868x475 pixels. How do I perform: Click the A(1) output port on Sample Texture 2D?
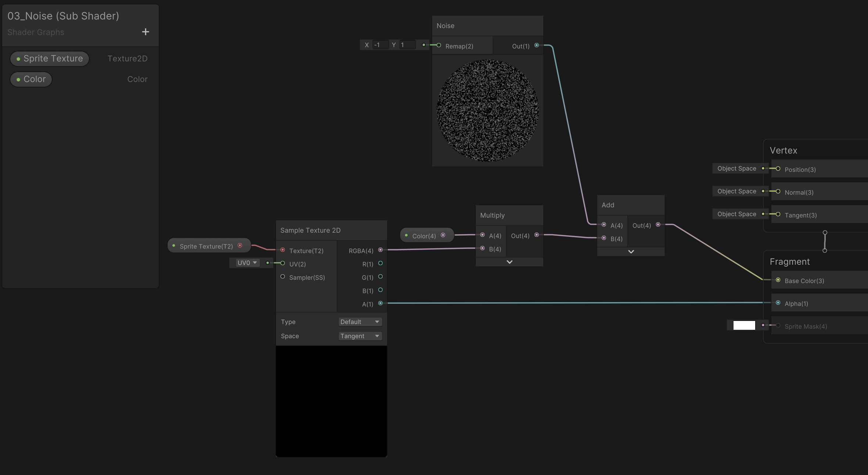[380, 303]
